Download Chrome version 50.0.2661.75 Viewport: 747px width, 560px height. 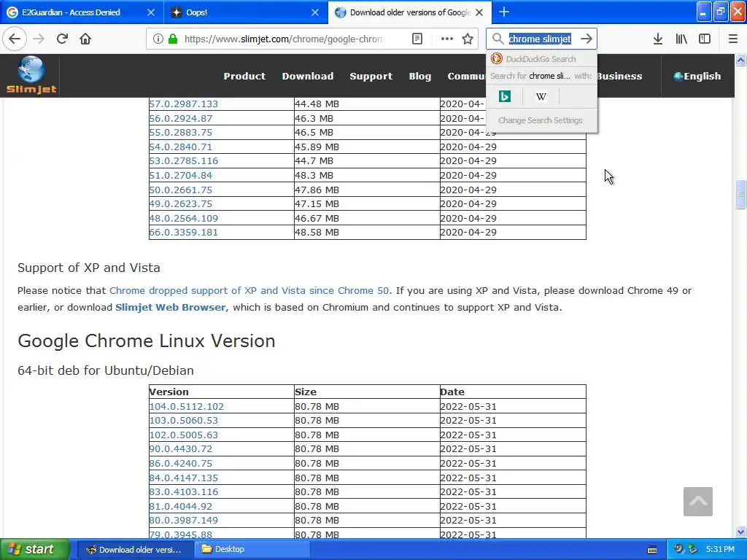181,190
